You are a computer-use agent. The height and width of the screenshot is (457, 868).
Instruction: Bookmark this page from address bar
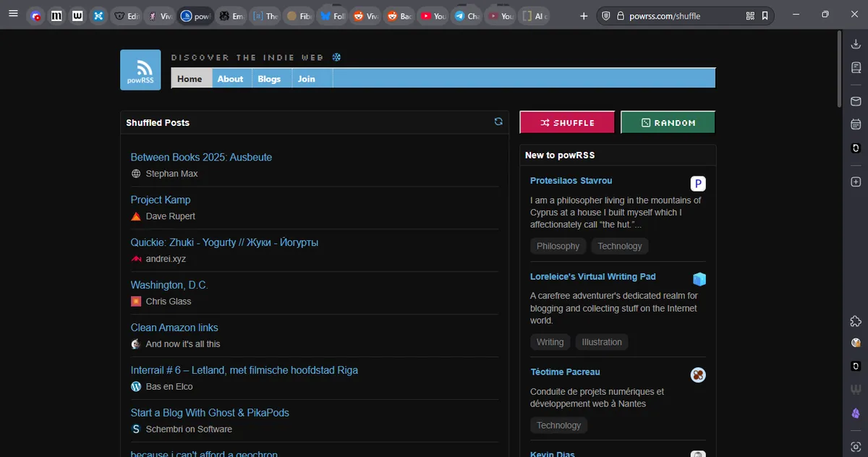(765, 15)
